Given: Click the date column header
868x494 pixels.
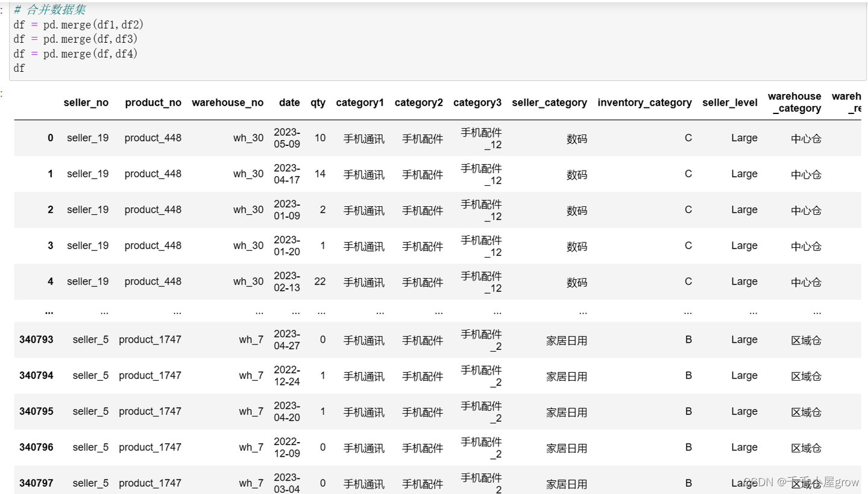Looking at the screenshot, I should point(289,103).
